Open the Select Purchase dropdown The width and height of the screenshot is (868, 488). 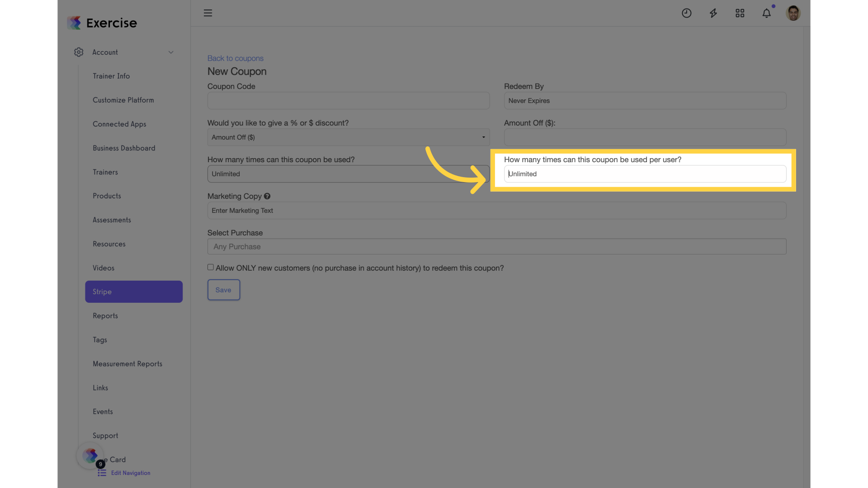[497, 247]
